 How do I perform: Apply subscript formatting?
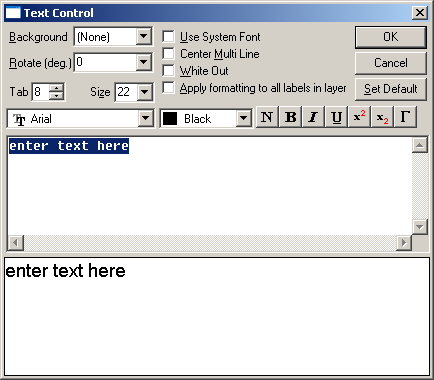(382, 117)
